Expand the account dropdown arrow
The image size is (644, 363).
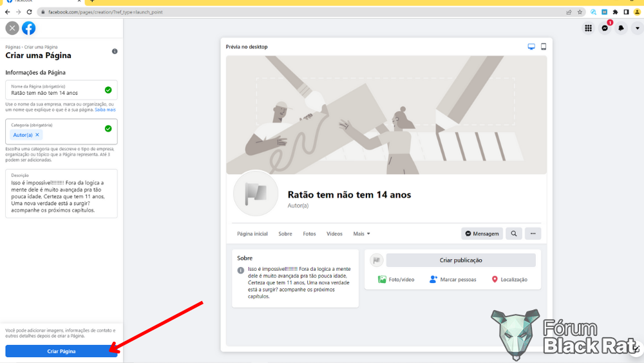[638, 28]
